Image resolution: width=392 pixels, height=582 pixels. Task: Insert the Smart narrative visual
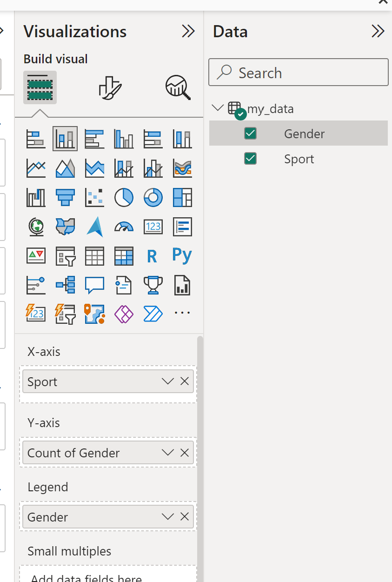point(124,285)
